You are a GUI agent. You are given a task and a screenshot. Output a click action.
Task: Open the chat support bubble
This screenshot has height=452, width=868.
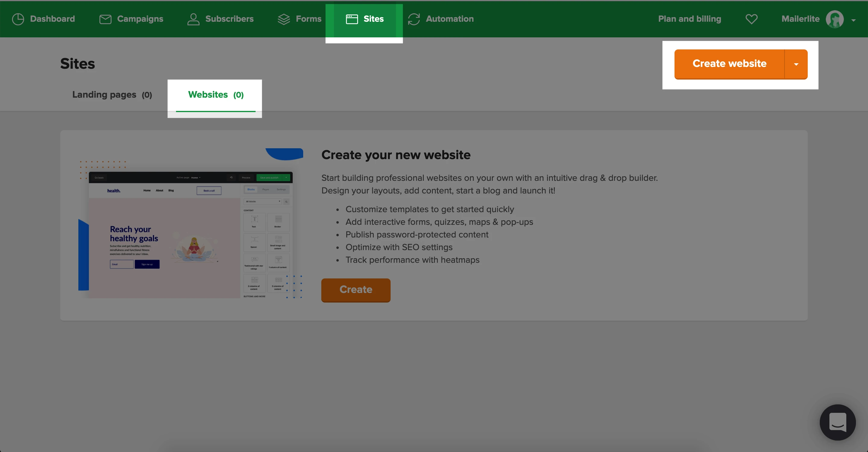pos(837,422)
